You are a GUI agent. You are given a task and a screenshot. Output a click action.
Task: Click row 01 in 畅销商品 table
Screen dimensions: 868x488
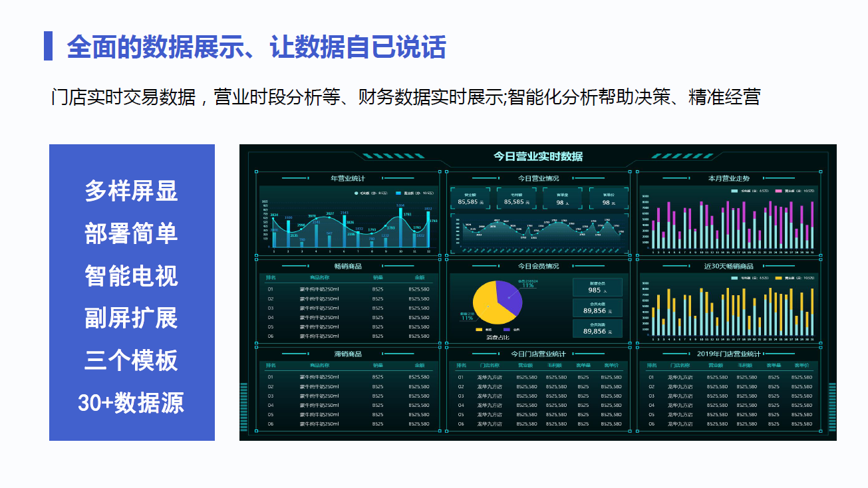click(x=347, y=289)
